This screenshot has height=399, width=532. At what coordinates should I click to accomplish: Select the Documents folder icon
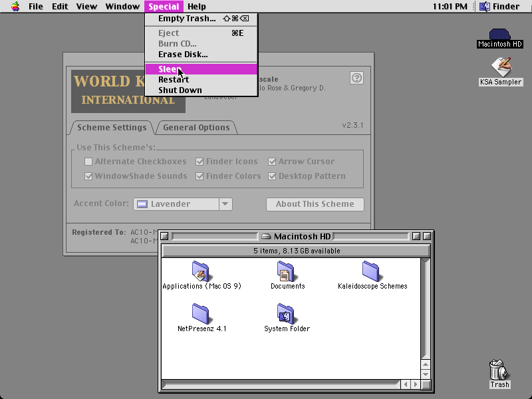point(286,271)
